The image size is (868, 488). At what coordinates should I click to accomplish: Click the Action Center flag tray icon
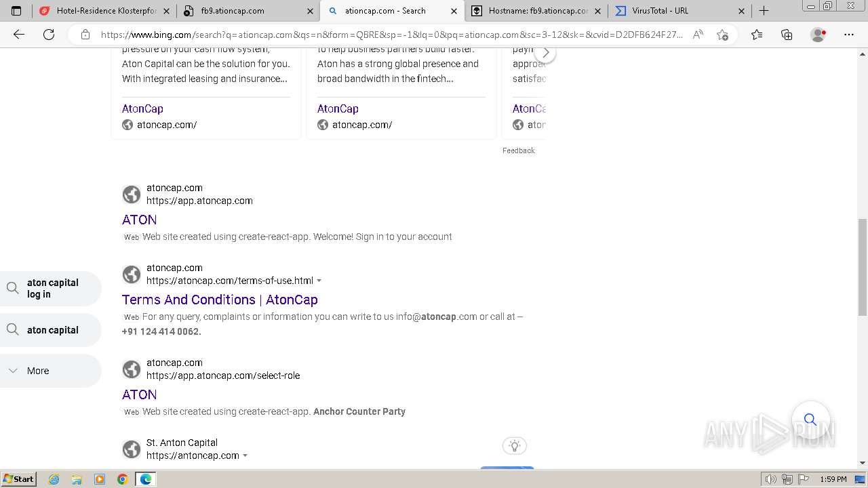click(x=803, y=479)
